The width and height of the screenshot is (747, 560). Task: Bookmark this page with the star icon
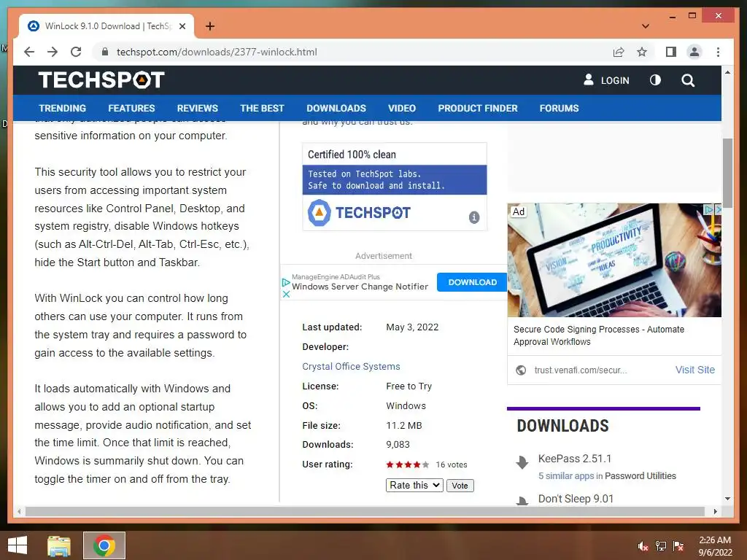click(x=642, y=52)
